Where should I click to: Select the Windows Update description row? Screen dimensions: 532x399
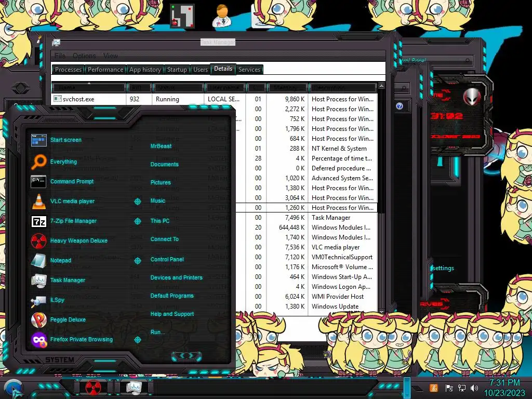[335, 307]
